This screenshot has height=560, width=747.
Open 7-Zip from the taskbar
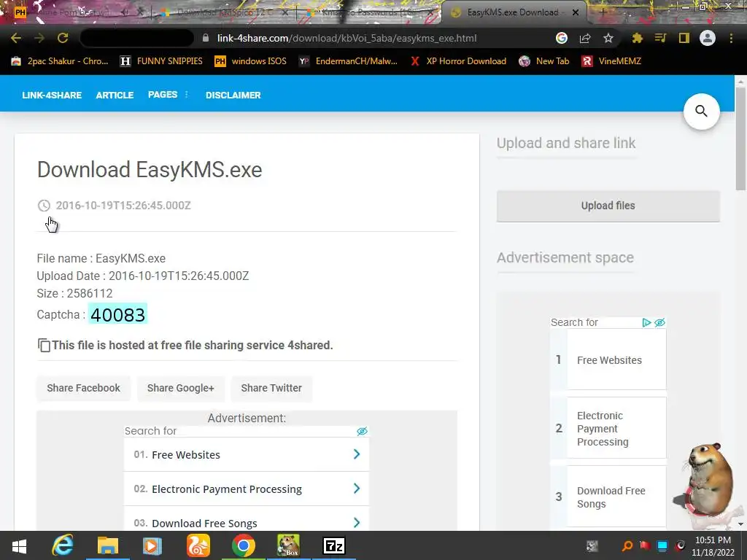(x=333, y=545)
